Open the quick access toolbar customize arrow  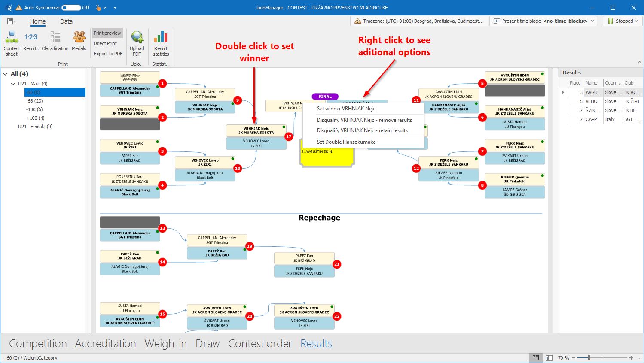115,8
